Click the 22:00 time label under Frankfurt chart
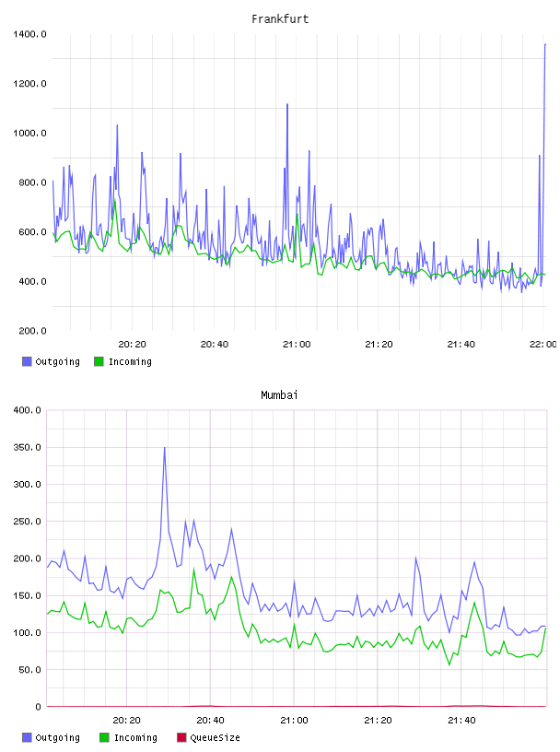560x752 pixels. click(x=543, y=345)
